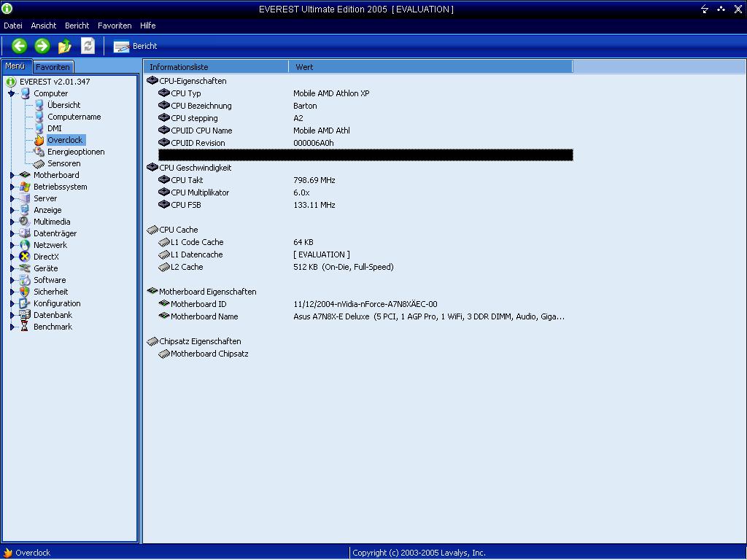Viewport: 747px width, 560px height.
Task: Click the Sicherheit shield icon
Action: point(25,292)
